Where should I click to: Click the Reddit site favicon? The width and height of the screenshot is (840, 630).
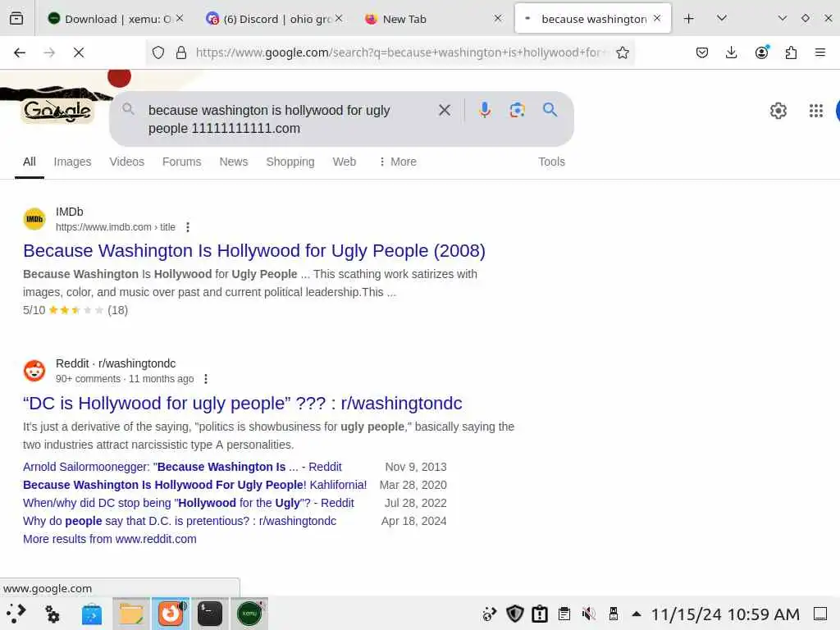click(34, 371)
